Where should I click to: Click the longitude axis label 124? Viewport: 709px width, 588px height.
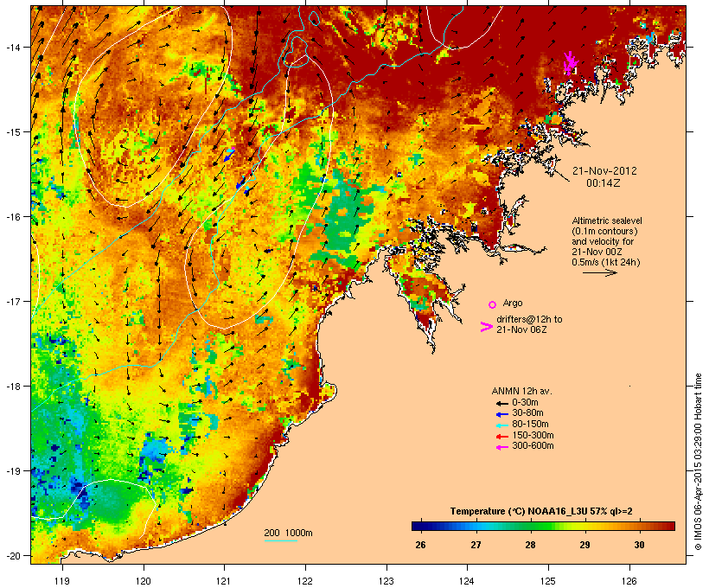coord(467,581)
